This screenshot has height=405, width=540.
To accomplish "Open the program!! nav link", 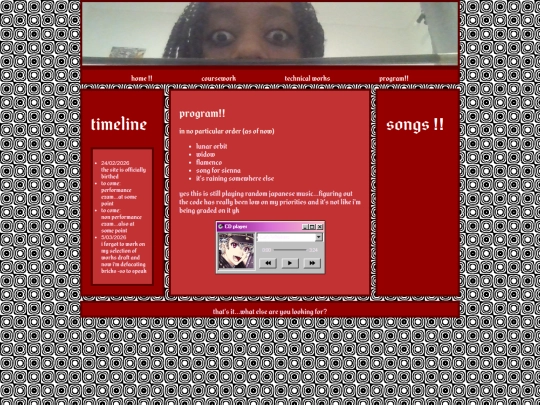I will tap(394, 78).
